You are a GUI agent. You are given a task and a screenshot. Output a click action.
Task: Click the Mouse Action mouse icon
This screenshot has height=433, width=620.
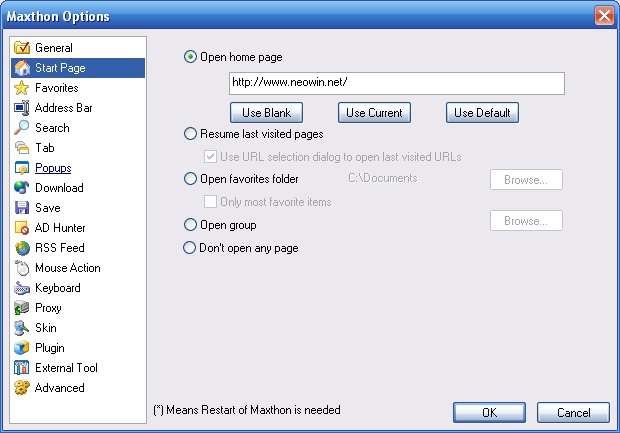[22, 268]
